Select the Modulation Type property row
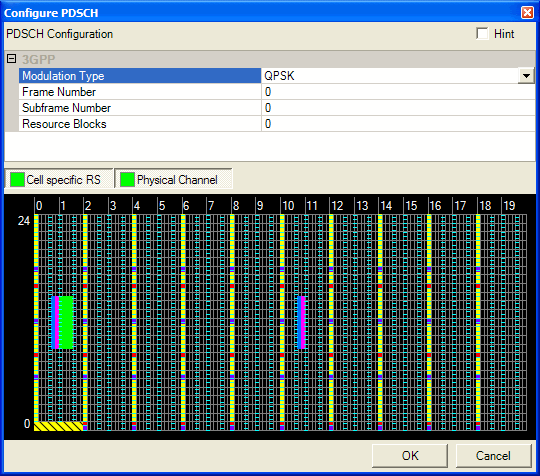The image size is (540, 476). pos(140,76)
